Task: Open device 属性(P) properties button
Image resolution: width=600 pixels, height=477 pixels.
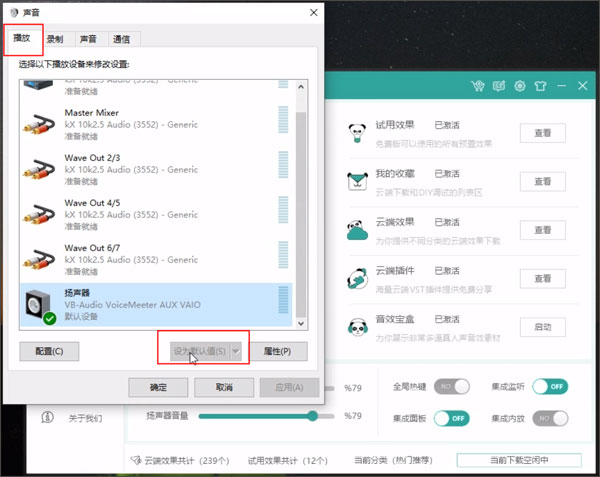Action: coord(277,351)
